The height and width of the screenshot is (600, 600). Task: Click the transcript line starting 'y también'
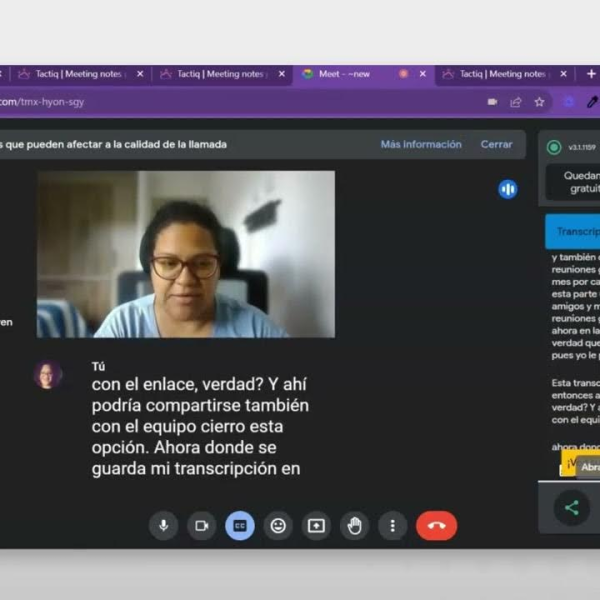coord(576,257)
